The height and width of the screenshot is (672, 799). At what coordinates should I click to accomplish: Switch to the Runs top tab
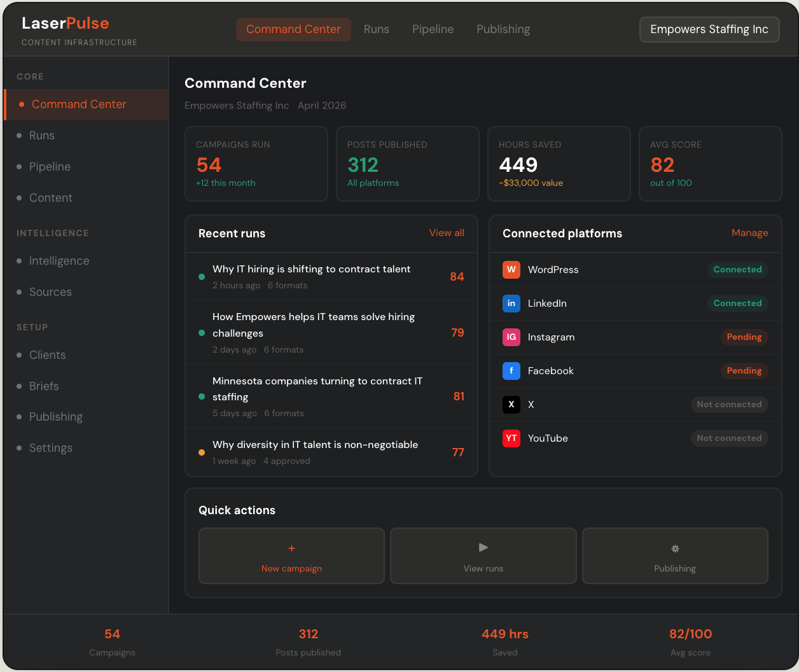pyautogui.click(x=376, y=29)
